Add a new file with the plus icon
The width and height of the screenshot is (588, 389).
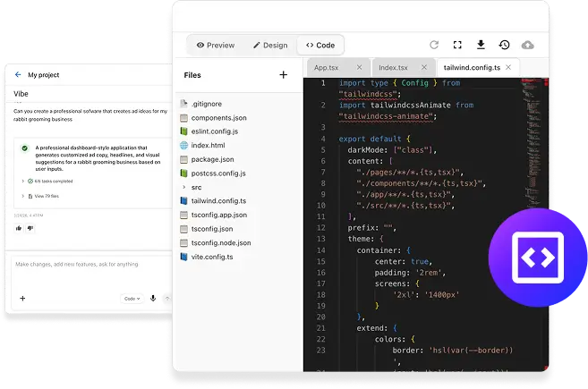(x=284, y=75)
